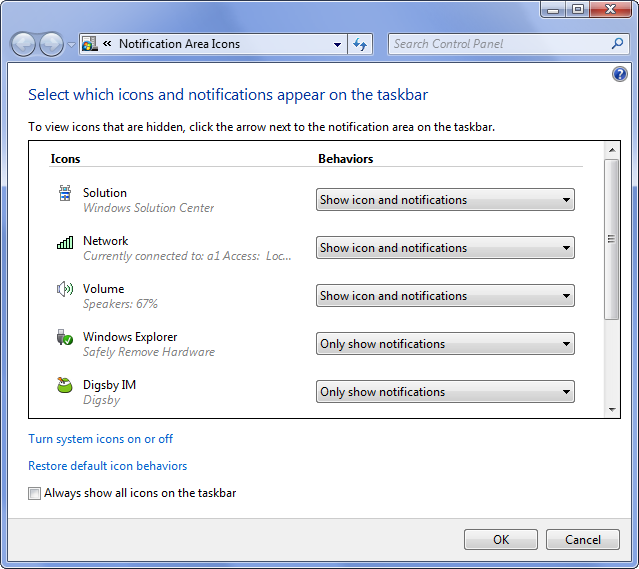639x569 pixels.
Task: Open the address bar history dropdown
Action: (x=337, y=44)
